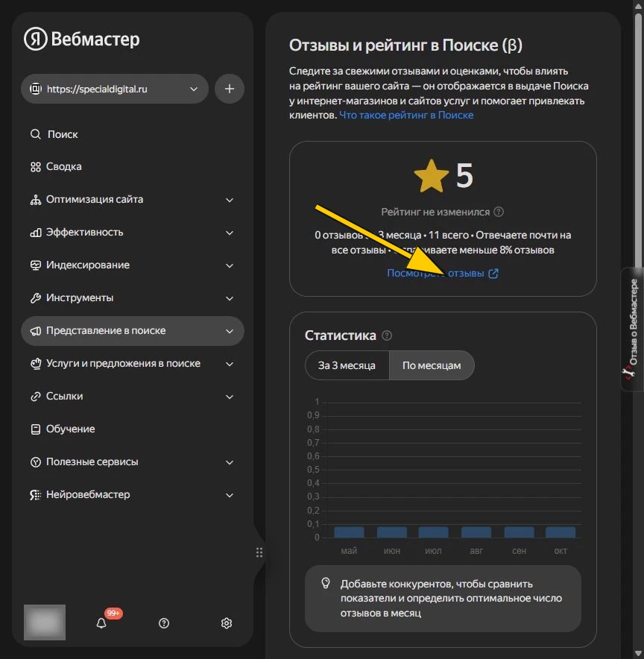The width and height of the screenshot is (644, 659).
Task: Click the sidebar drag handle dots
Action: tap(259, 552)
